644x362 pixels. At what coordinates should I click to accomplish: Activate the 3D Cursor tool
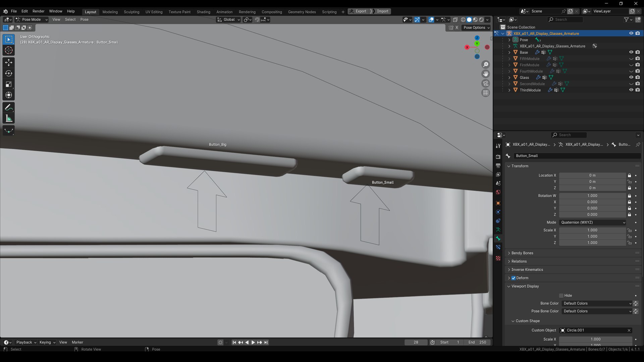[x=9, y=51]
